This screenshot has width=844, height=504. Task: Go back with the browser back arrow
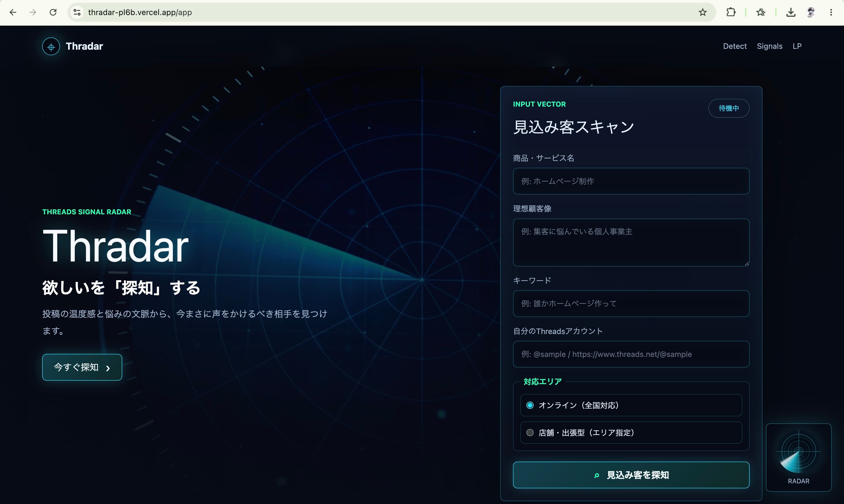pos(13,13)
